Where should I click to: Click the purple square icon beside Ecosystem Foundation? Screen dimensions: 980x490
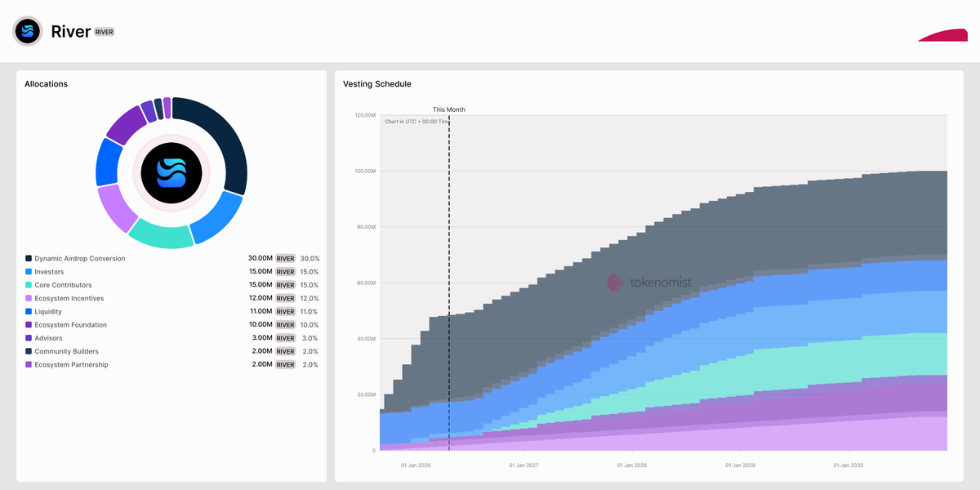28,324
